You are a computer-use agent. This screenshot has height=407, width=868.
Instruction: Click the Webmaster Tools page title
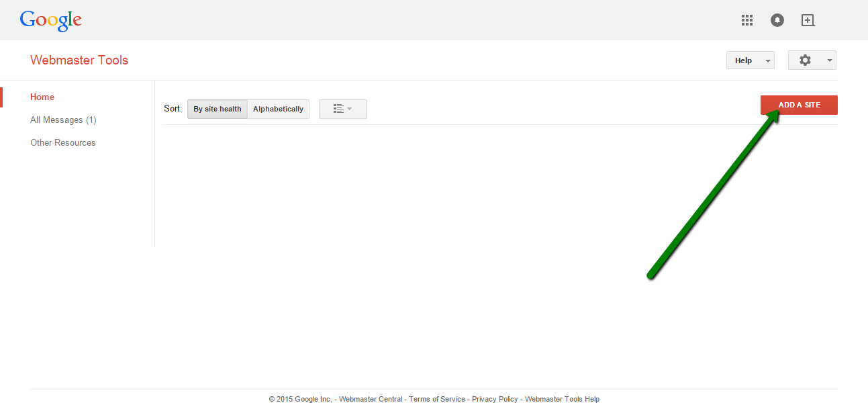(x=79, y=60)
